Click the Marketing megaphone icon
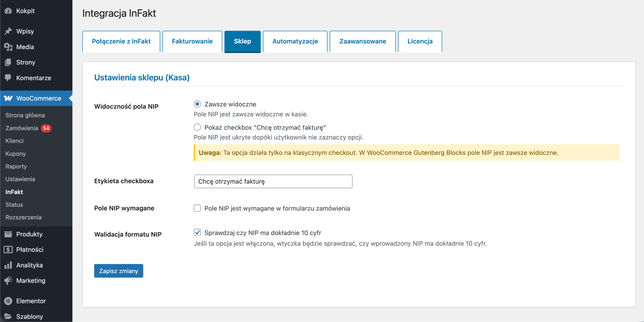Screen dimensions: 644x322 tap(8, 280)
